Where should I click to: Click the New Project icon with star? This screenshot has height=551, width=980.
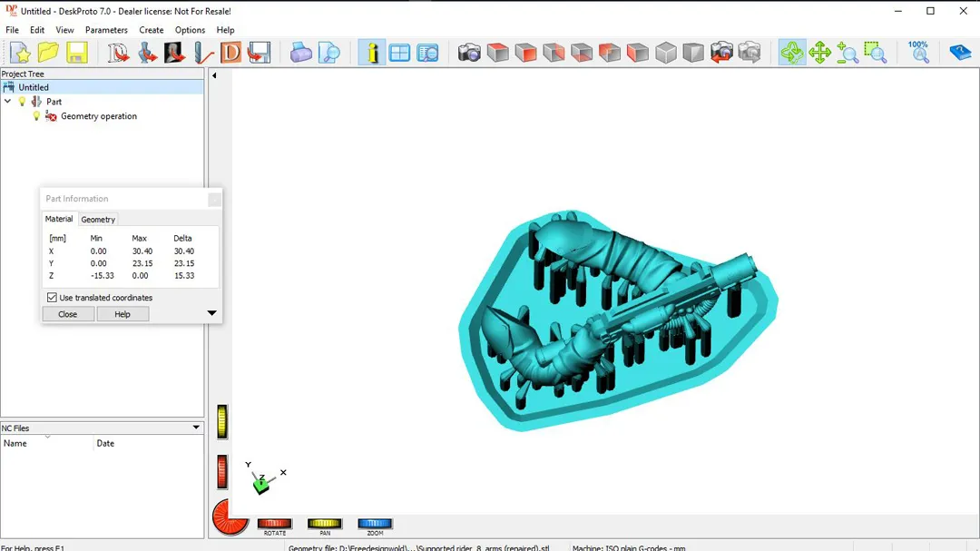pos(20,53)
